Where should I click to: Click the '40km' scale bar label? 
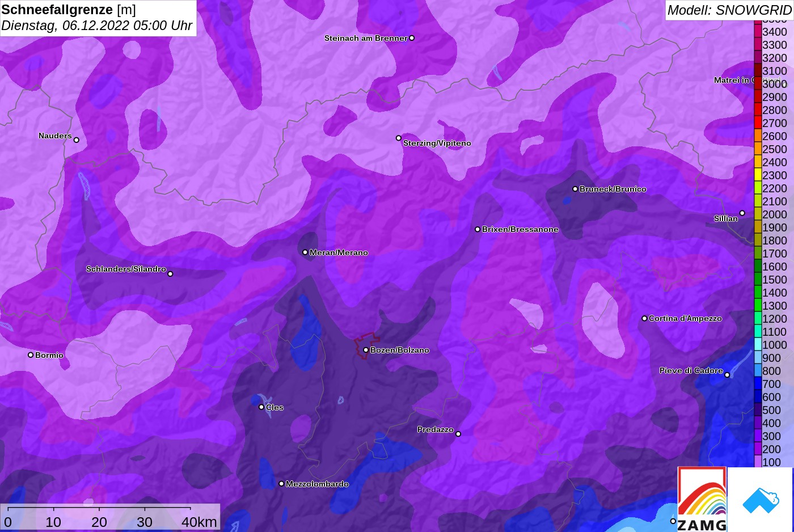pyautogui.click(x=199, y=522)
